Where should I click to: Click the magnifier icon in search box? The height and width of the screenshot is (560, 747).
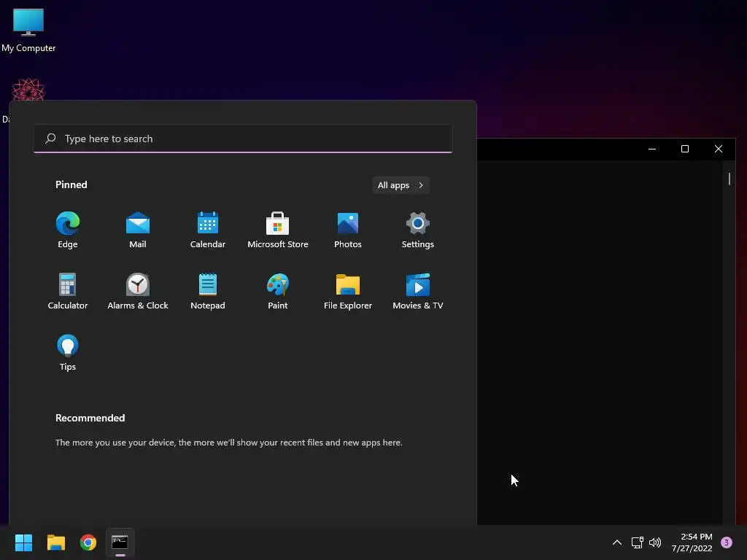click(x=50, y=139)
